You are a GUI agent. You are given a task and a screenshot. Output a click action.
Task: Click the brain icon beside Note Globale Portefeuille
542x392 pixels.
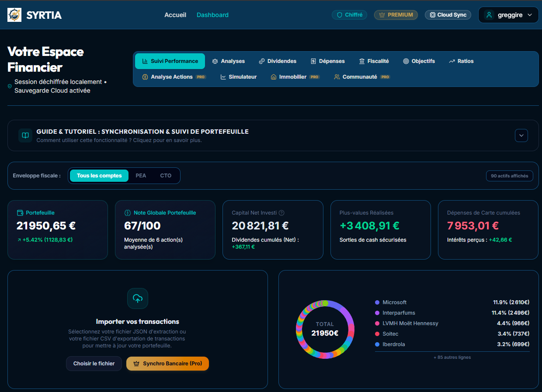point(127,213)
